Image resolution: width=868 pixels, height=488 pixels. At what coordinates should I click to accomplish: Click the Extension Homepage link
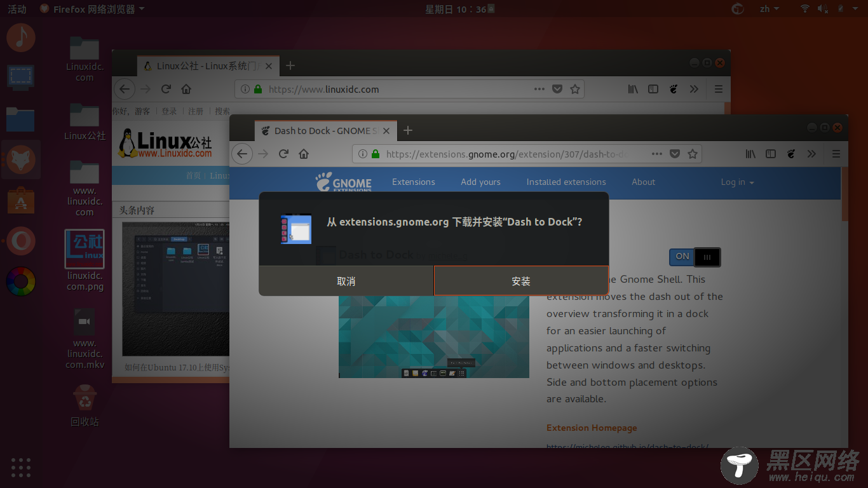pyautogui.click(x=592, y=428)
